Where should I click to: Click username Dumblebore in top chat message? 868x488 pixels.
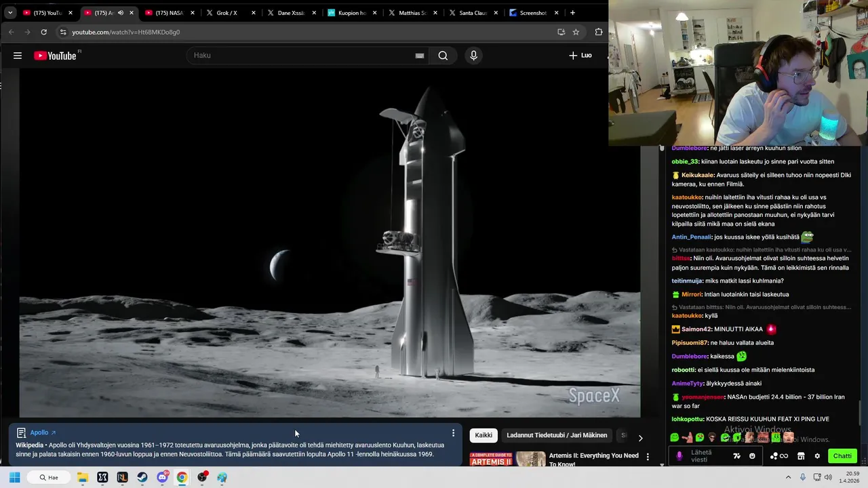pos(689,148)
